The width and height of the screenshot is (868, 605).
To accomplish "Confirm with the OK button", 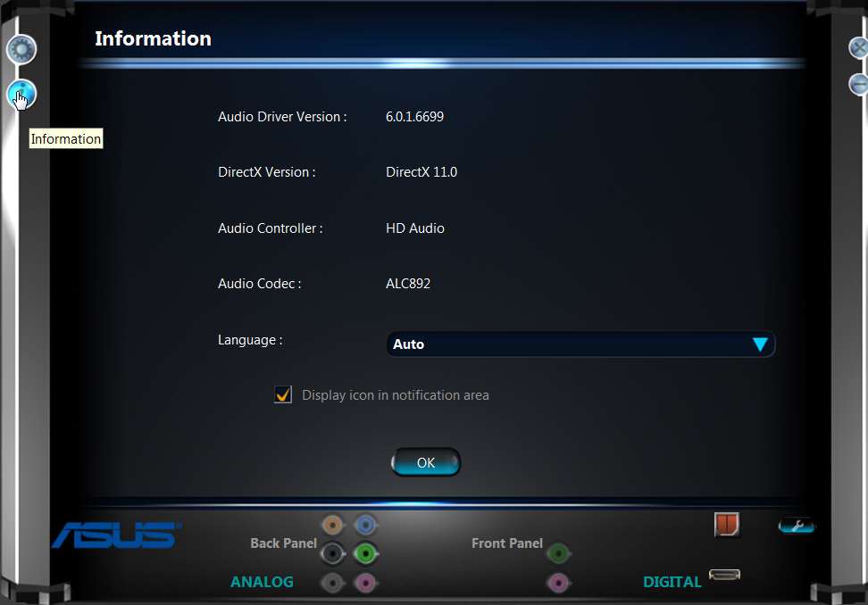I will coord(426,462).
